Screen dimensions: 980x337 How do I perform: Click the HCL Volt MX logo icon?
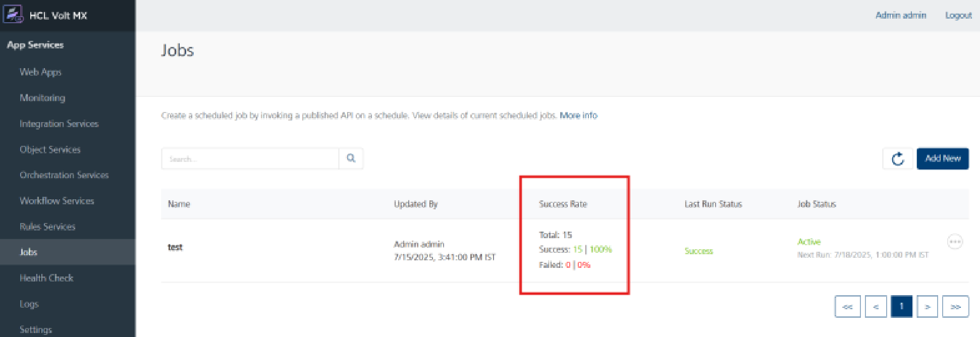point(13,14)
